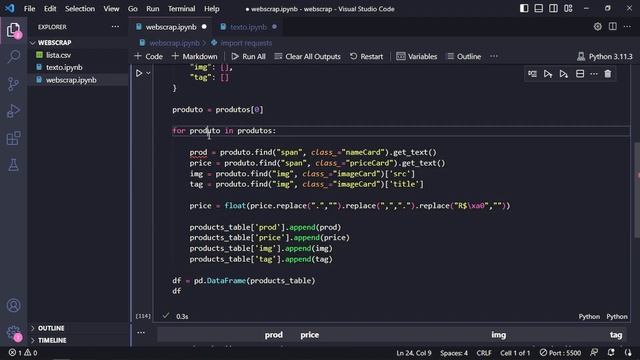The image size is (640, 360).
Task: Open more cell actions ellipsis
Action: pos(594,74)
